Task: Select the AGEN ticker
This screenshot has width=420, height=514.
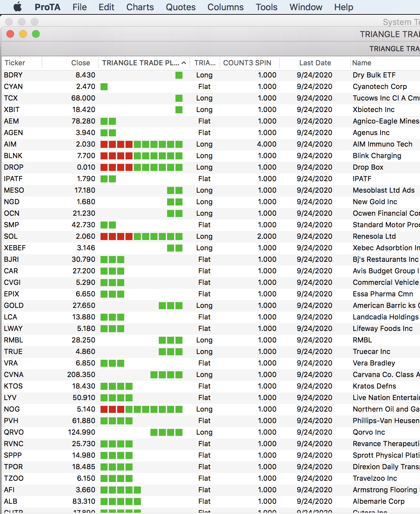Action: point(13,133)
